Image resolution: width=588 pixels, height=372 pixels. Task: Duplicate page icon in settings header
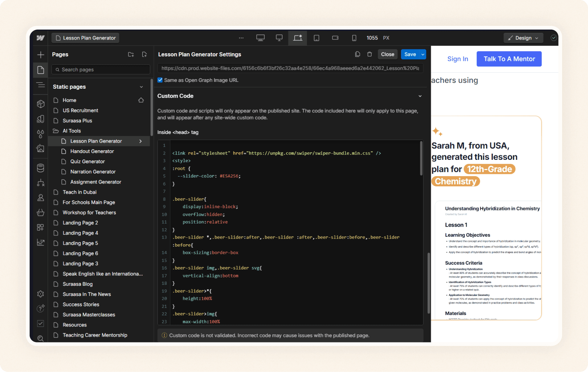pyautogui.click(x=357, y=54)
